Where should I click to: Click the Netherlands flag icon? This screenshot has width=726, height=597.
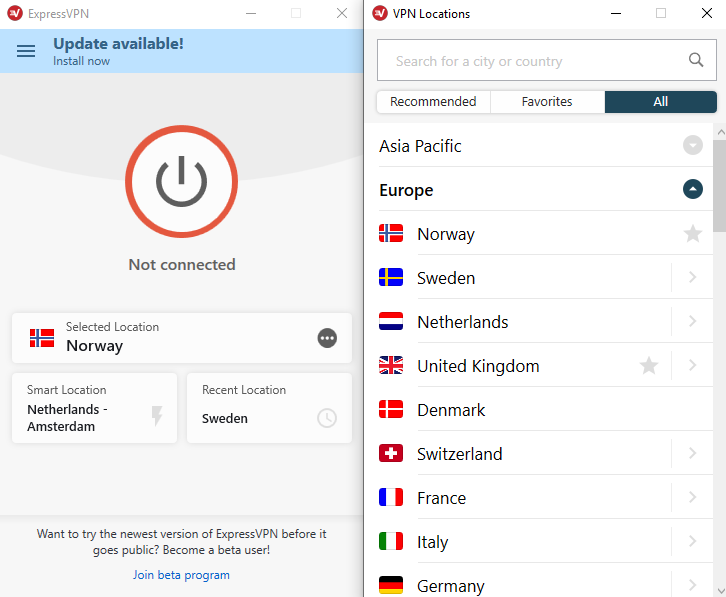[391, 321]
